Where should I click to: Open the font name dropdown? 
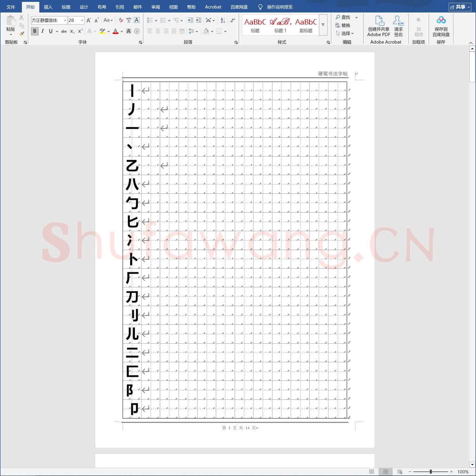(x=65, y=20)
